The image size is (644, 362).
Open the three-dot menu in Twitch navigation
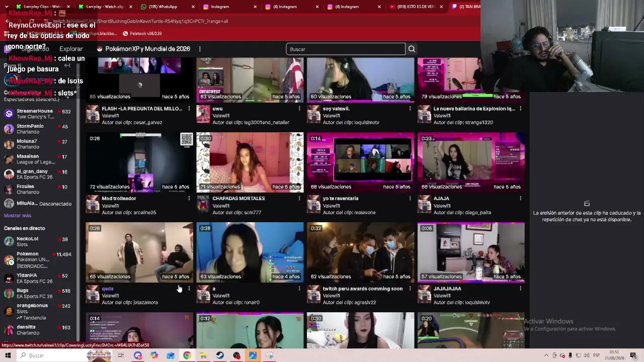click(x=200, y=49)
